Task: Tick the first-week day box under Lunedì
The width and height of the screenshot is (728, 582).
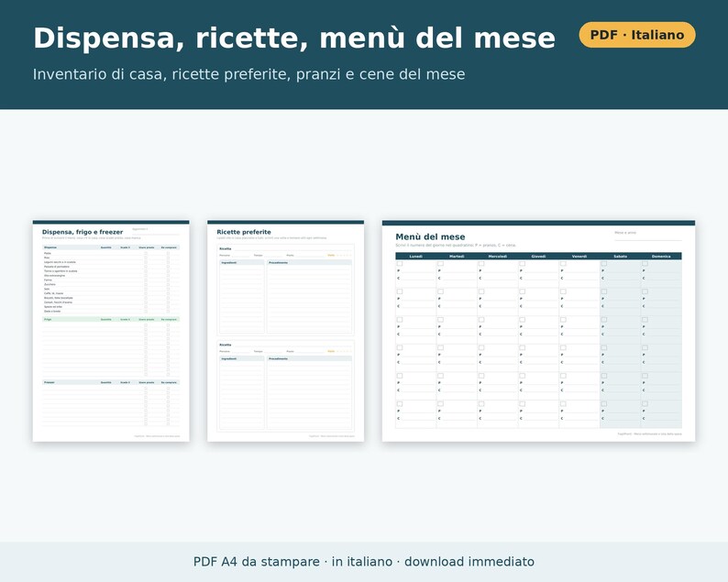Action: [400, 264]
